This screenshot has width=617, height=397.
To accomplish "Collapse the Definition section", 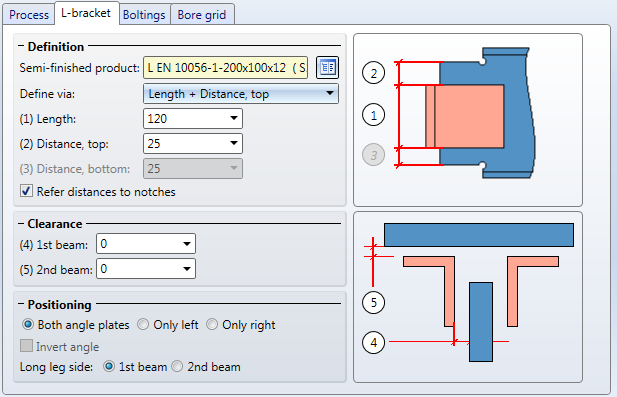I will click(x=21, y=46).
